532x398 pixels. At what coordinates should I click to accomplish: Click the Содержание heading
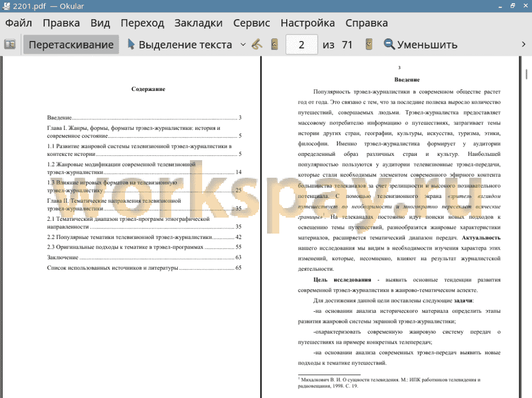click(148, 89)
